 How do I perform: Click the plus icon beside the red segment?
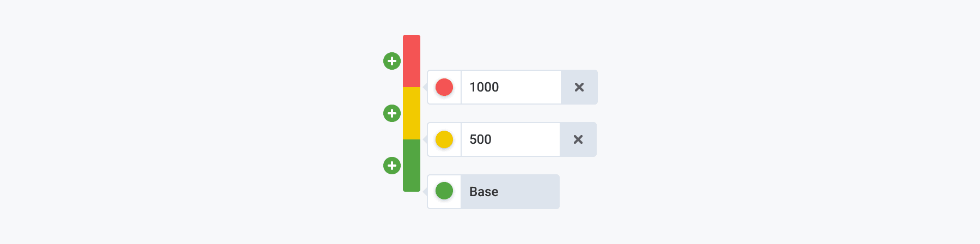(392, 61)
